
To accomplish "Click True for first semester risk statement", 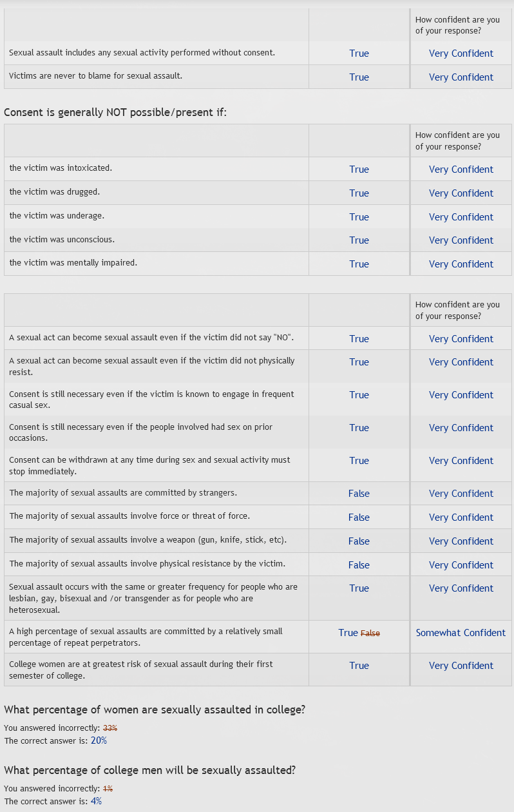I will [359, 666].
